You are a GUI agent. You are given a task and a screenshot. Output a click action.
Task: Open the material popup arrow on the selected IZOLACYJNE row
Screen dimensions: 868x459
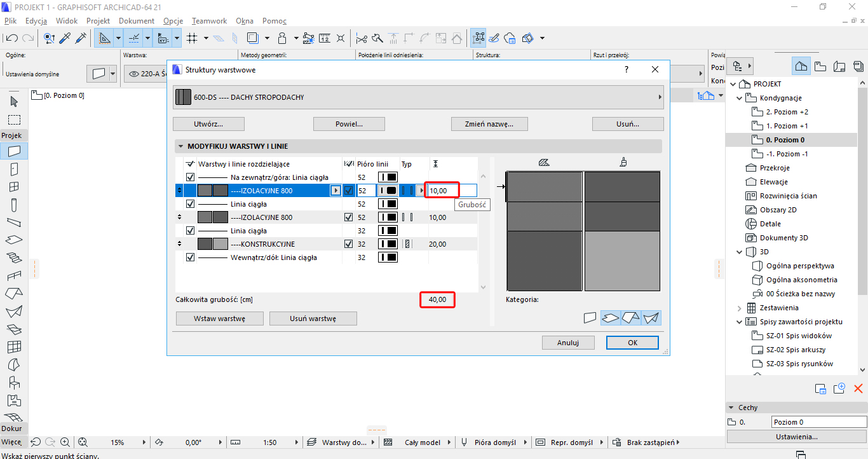point(336,191)
